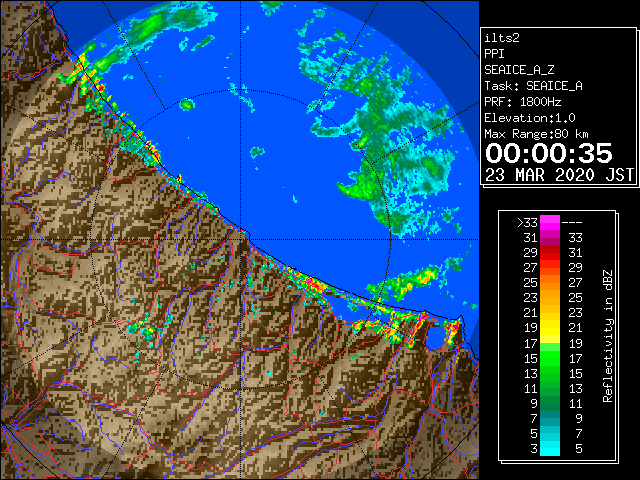Click the 'ilts2' site label
The image size is (640, 480).
502,38
